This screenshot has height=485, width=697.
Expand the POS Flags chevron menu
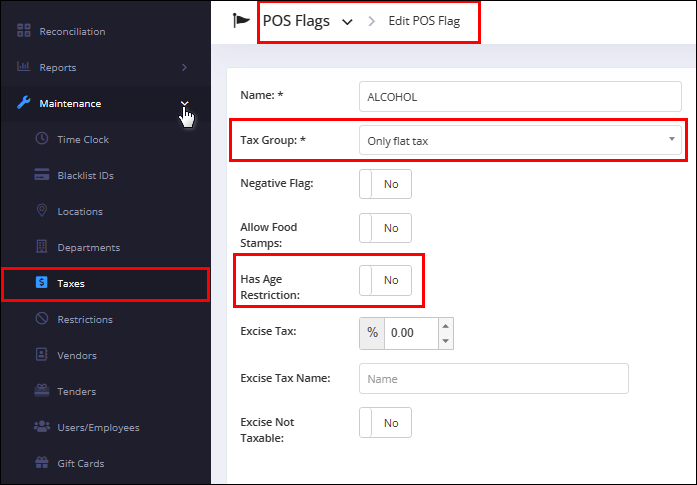(347, 22)
